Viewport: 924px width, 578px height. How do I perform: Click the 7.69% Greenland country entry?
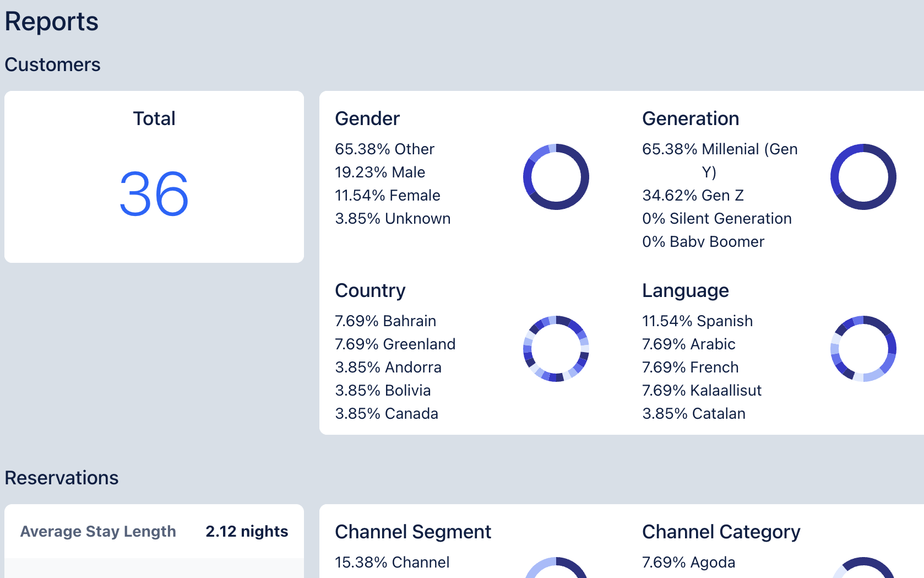[x=395, y=344]
